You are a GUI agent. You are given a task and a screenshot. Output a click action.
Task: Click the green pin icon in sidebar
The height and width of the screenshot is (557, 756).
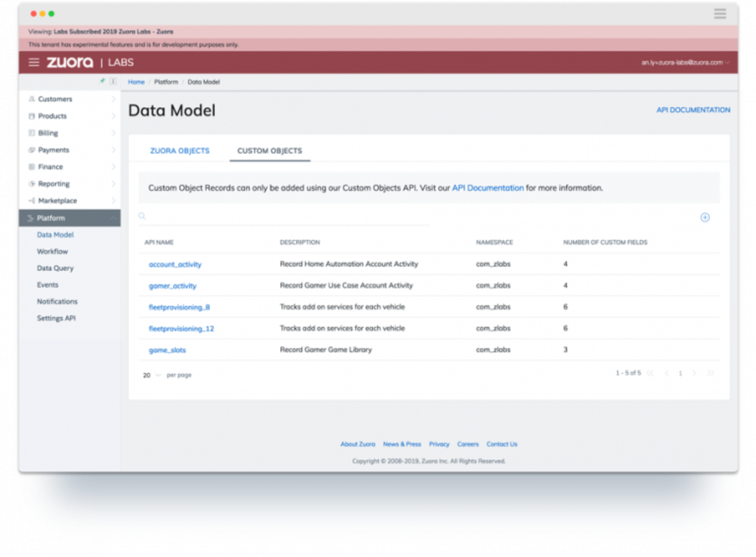tap(102, 81)
